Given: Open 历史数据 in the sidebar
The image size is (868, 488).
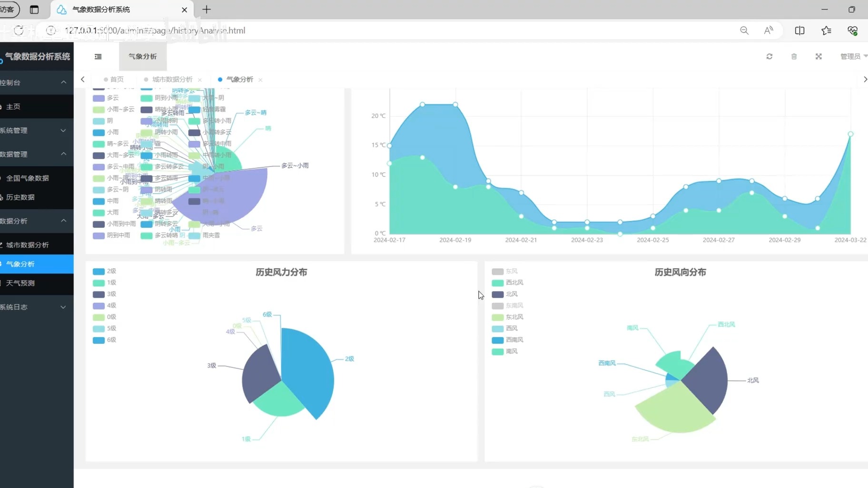Looking at the screenshot, I should (x=37, y=197).
